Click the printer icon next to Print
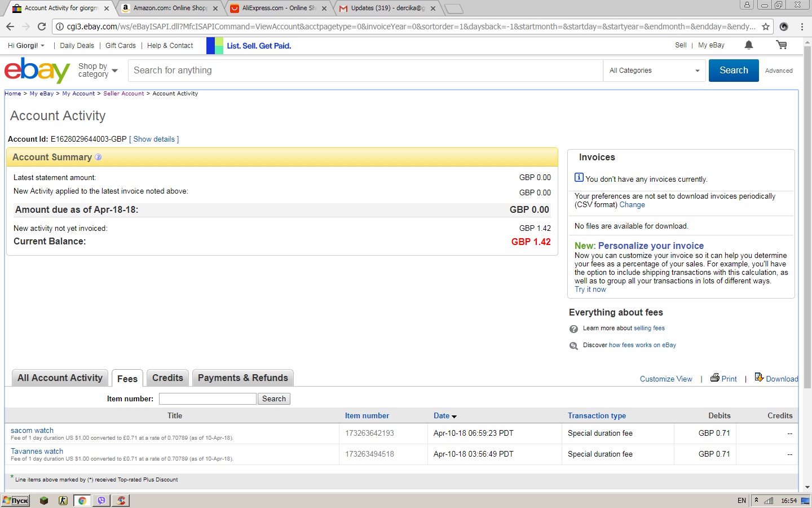The image size is (812, 508). [x=715, y=378]
